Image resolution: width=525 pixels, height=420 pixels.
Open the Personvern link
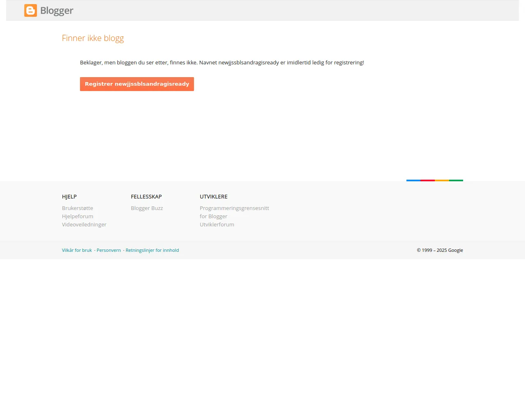tap(109, 250)
